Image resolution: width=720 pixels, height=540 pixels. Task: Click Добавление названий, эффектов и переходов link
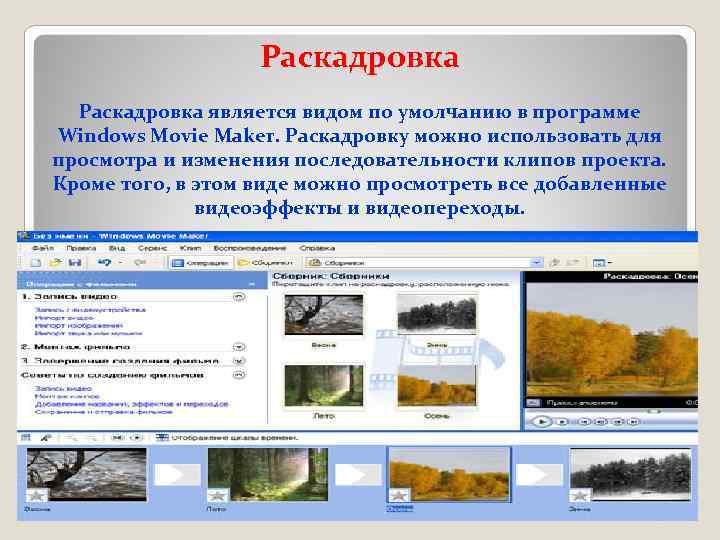click(132, 404)
